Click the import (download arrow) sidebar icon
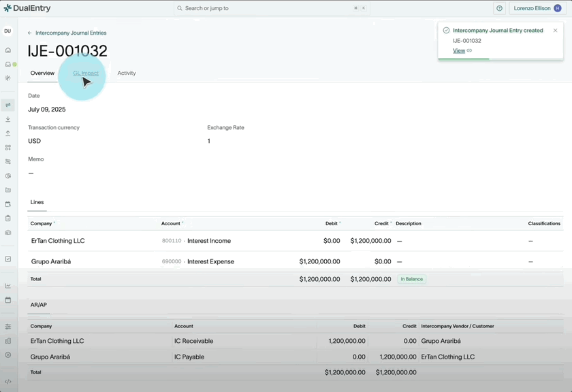 (8, 119)
